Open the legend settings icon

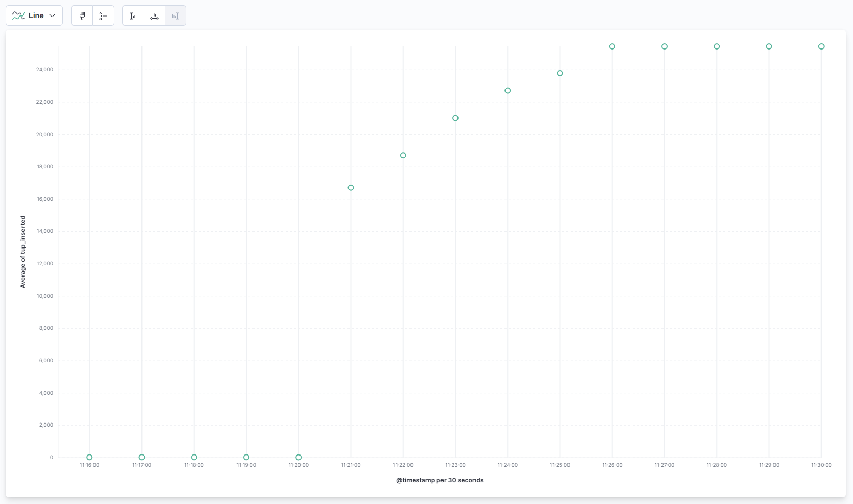pyautogui.click(x=103, y=15)
